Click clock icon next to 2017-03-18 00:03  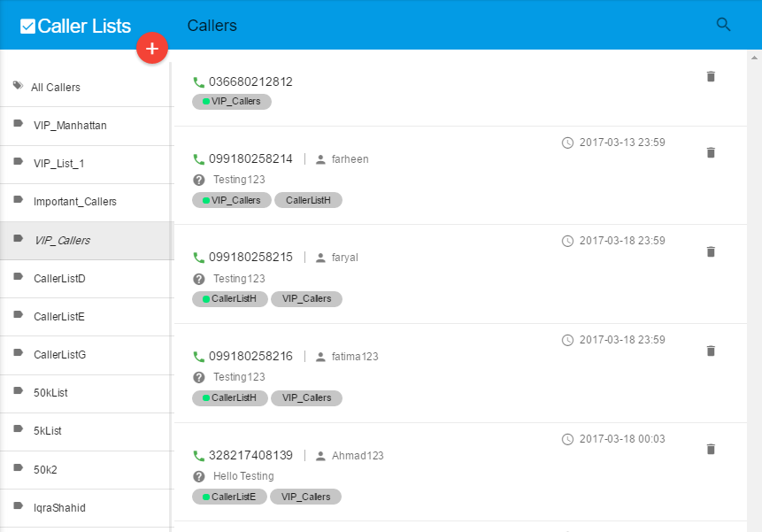567,439
